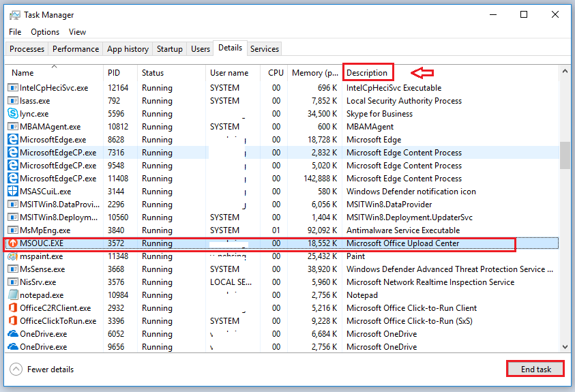
Task: Click memory value 38,920 K of MsSense.exe
Action: point(322,269)
